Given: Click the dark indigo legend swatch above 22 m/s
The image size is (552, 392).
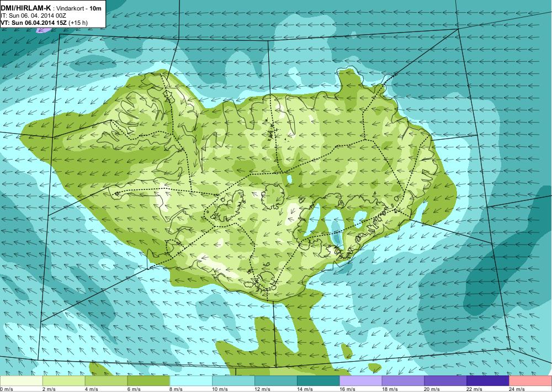Looking at the screenshot, I should pos(488,381).
